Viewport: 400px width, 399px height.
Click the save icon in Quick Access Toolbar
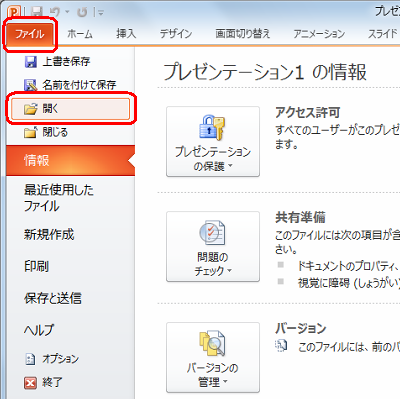(x=36, y=12)
